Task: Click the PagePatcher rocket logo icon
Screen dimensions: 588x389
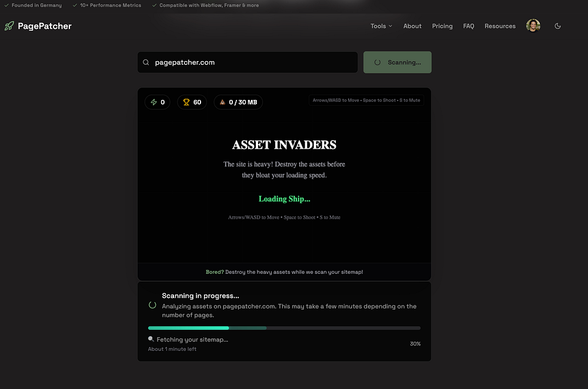Action: 9,26
